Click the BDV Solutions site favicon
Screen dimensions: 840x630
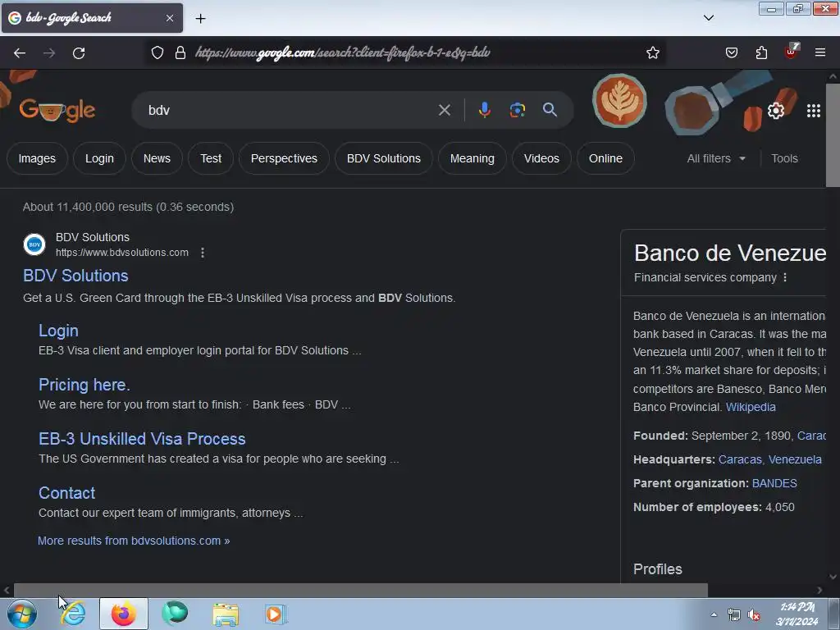(x=34, y=244)
